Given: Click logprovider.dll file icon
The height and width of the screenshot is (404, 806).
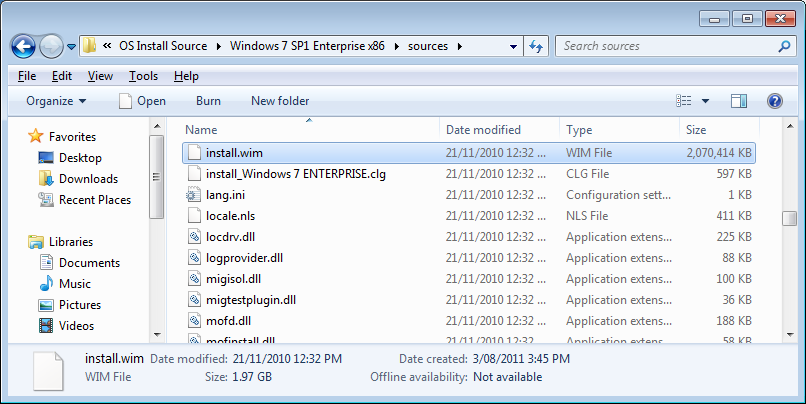Looking at the screenshot, I should [x=194, y=258].
